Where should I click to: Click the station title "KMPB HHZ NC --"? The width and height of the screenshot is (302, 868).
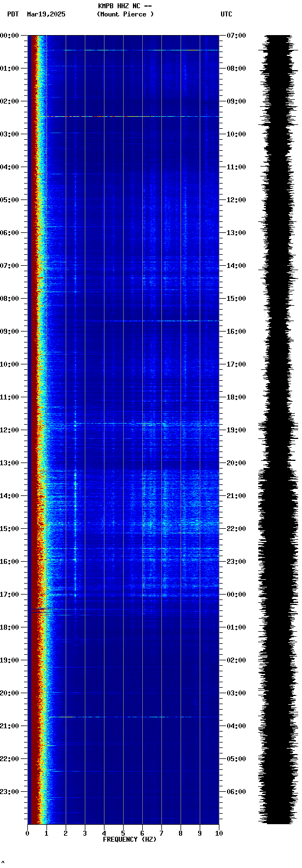(x=125, y=6)
